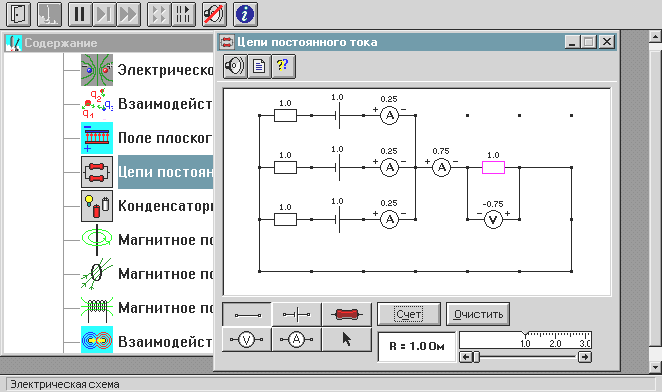This screenshot has width=662, height=392.
Task: Click the blue info button
Action: coord(245,14)
